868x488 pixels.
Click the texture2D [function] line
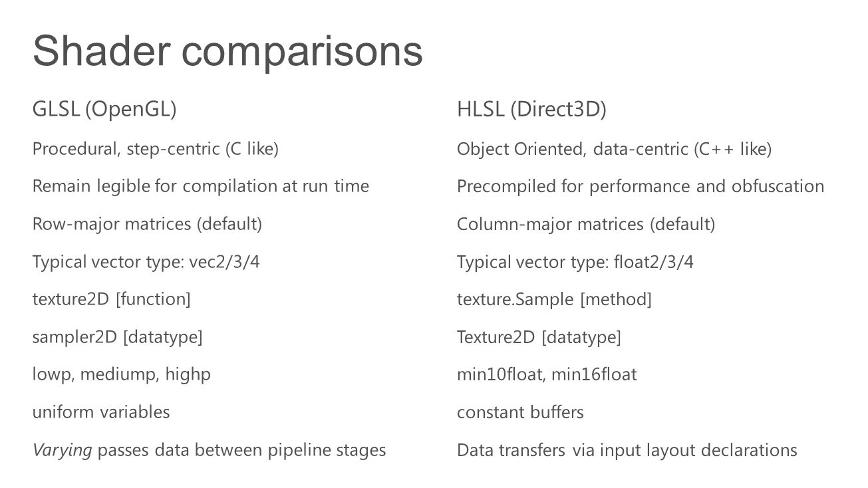111,299
